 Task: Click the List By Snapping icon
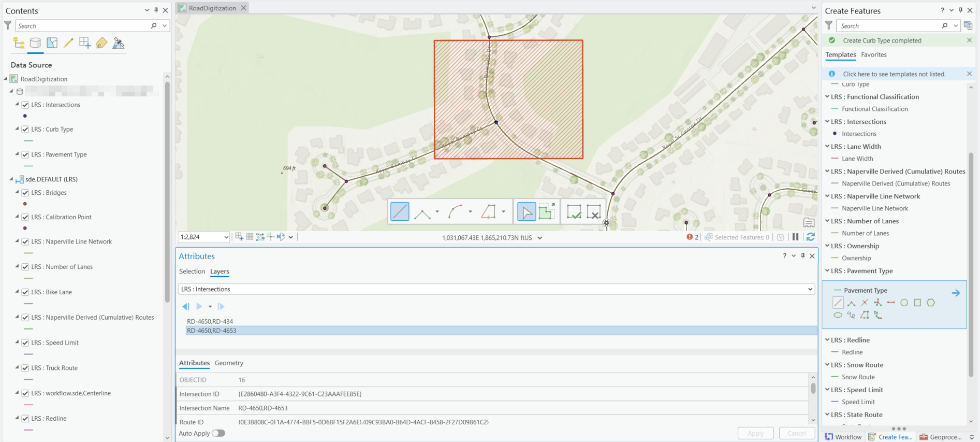pyautogui.click(x=85, y=43)
